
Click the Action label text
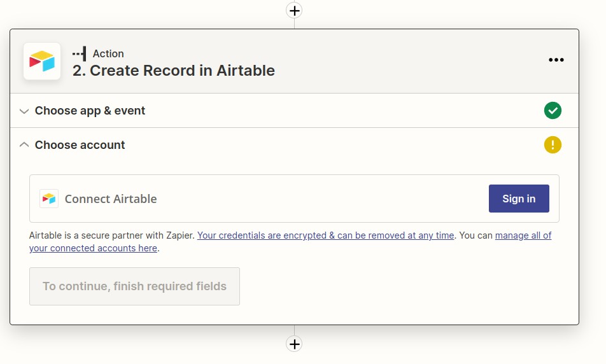[x=108, y=53]
